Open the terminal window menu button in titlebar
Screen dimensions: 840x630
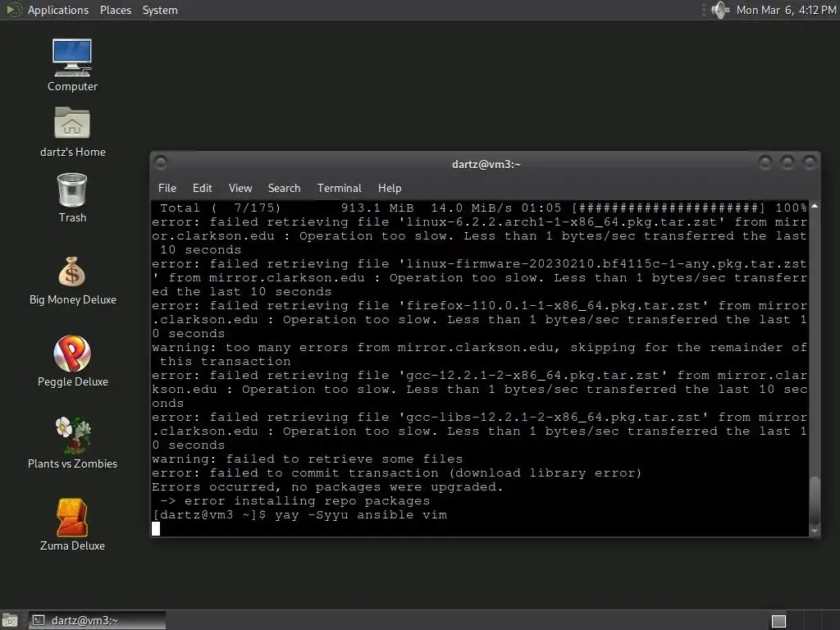161,162
